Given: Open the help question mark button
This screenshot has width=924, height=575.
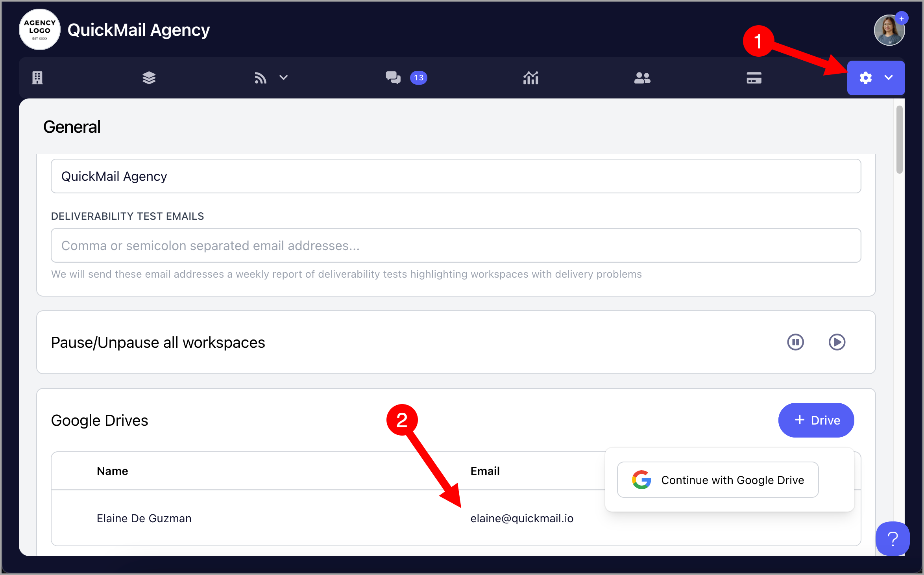Looking at the screenshot, I should 893,538.
